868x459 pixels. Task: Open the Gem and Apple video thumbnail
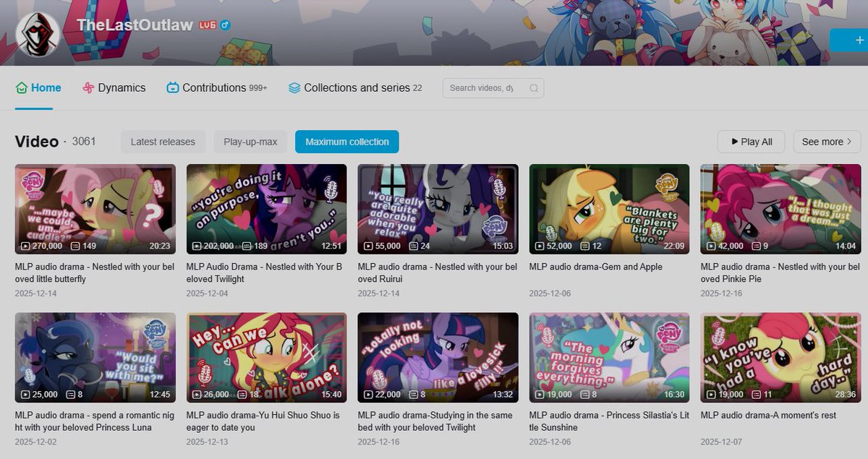(610, 209)
